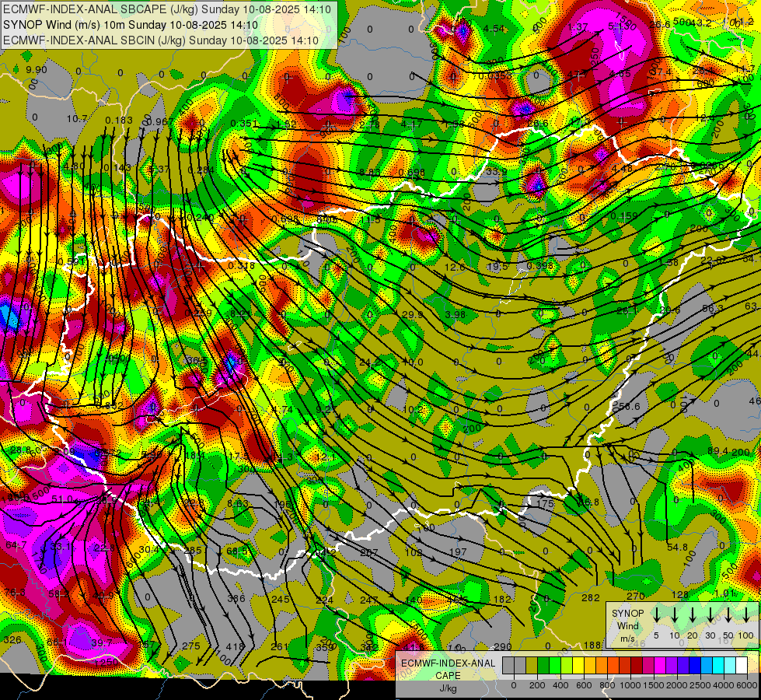Click the 10 m/s wind arrow in the legend
This screenshot has width=761, height=700.
tap(675, 615)
